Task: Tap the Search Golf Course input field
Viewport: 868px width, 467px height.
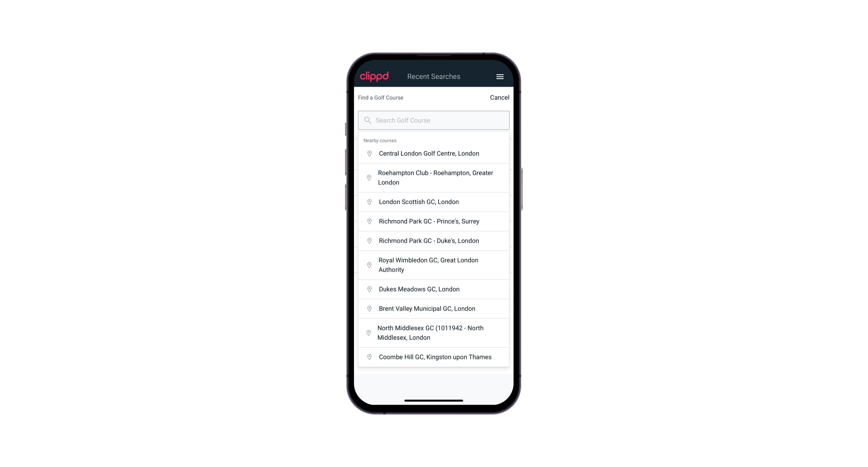Action: tap(434, 120)
